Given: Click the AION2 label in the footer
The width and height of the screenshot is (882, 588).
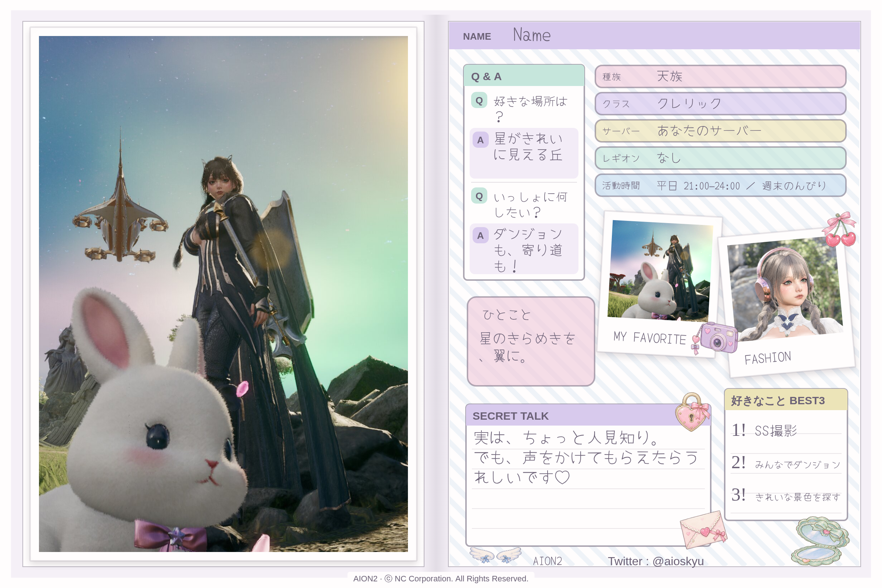Looking at the screenshot, I should [x=547, y=562].
